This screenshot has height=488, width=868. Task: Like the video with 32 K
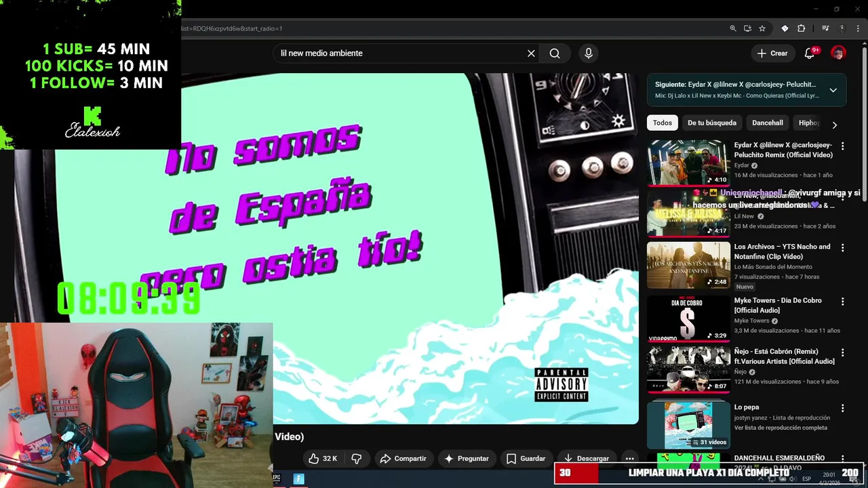[323, 459]
